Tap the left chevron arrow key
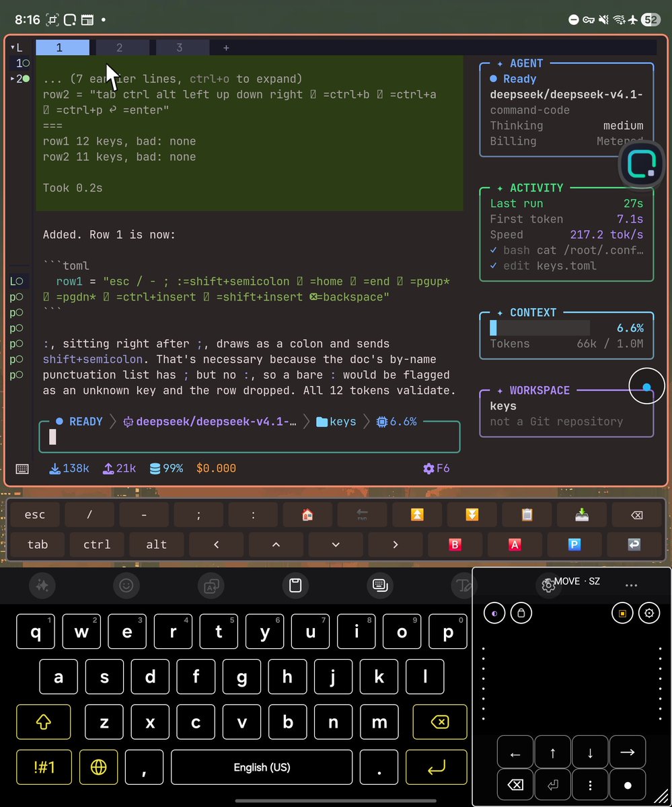672x807 pixels. (216, 544)
